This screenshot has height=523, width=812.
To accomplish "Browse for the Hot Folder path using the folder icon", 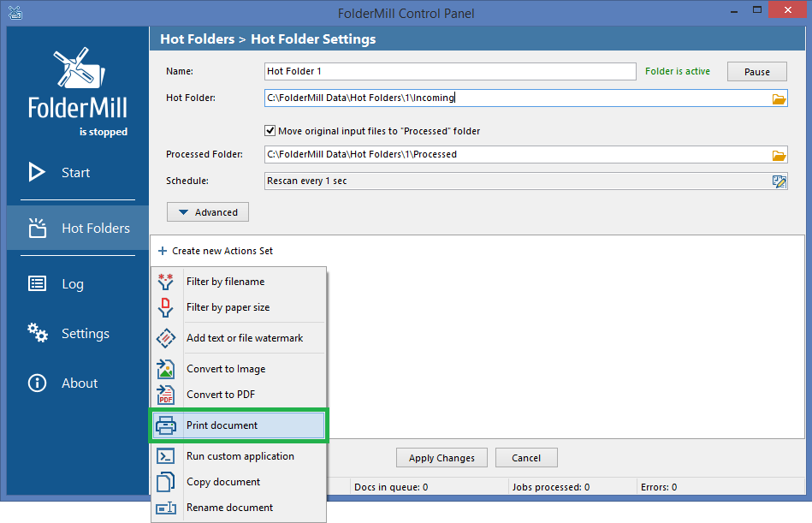I will pyautogui.click(x=779, y=98).
